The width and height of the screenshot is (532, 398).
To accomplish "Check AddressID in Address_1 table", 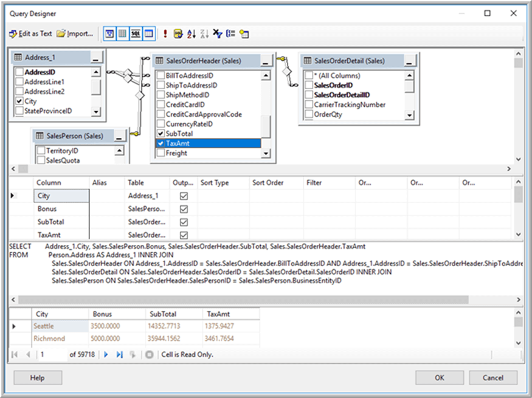I will click(x=19, y=72).
